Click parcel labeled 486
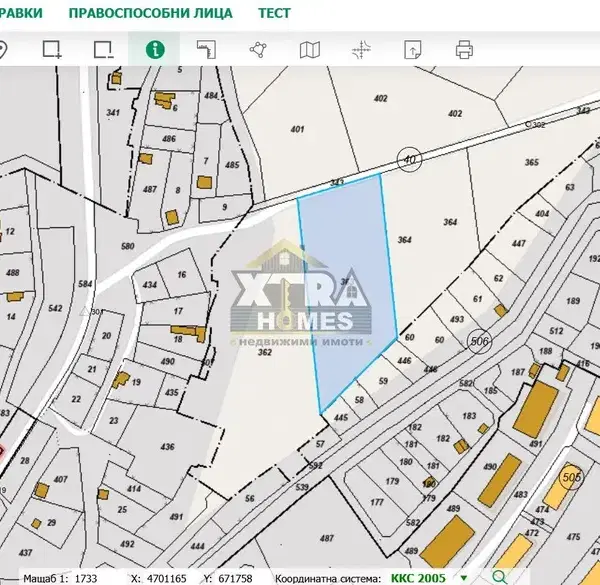The height and width of the screenshot is (585, 600). click(x=169, y=139)
